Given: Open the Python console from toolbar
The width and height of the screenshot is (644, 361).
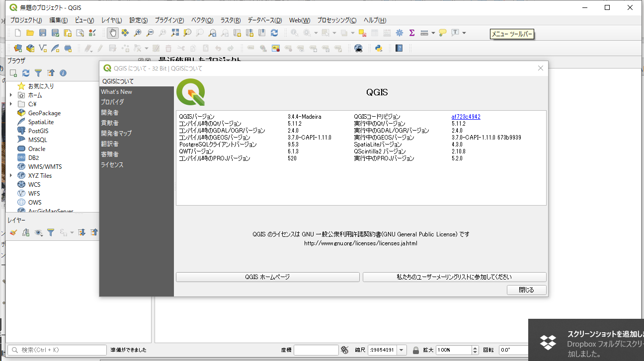Looking at the screenshot, I should pos(379,48).
